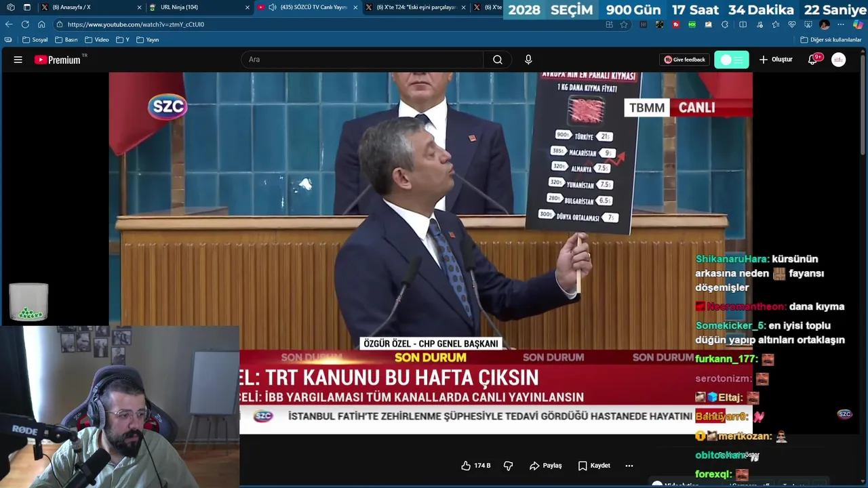Open Copilot sidebar icon

pos(858,24)
